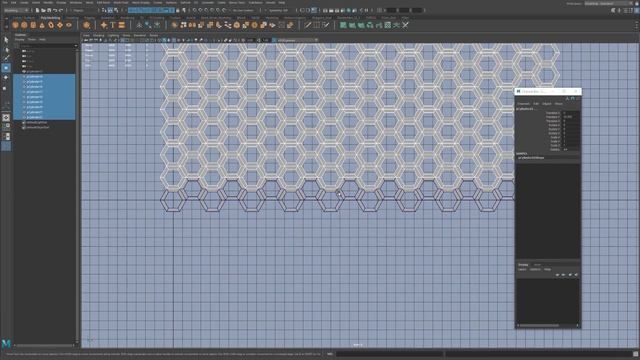Switch to the Anim tab in layer editor
The width and height of the screenshot is (640, 360).
click(537, 264)
